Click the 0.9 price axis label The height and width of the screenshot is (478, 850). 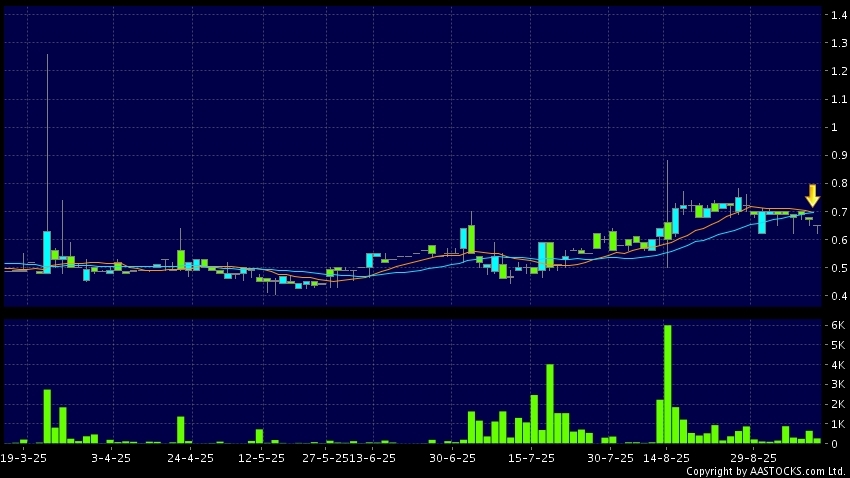pyautogui.click(x=839, y=156)
